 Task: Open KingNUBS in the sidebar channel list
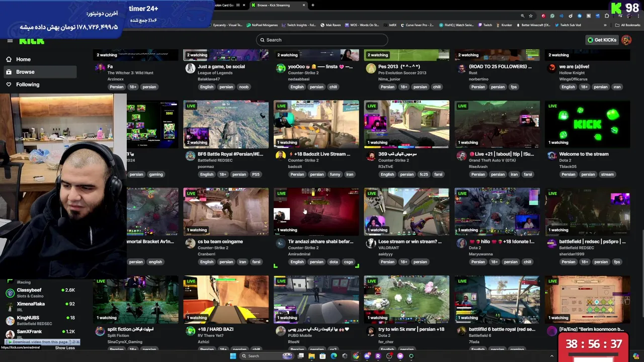pos(40,320)
